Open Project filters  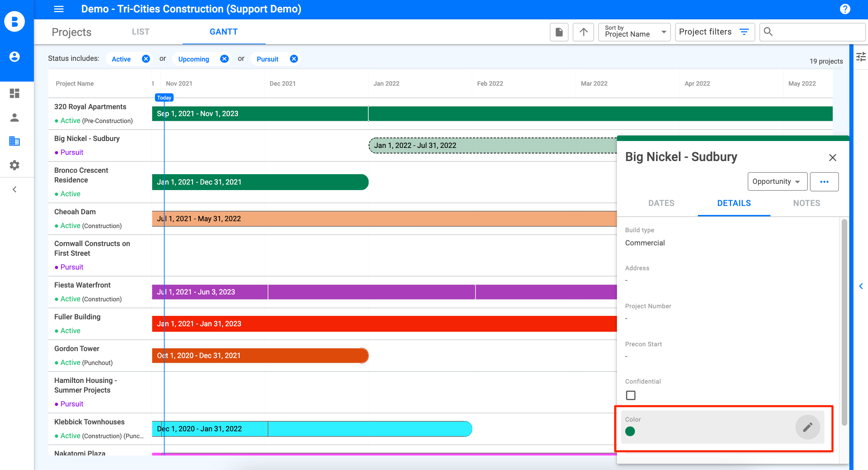pyautogui.click(x=714, y=32)
